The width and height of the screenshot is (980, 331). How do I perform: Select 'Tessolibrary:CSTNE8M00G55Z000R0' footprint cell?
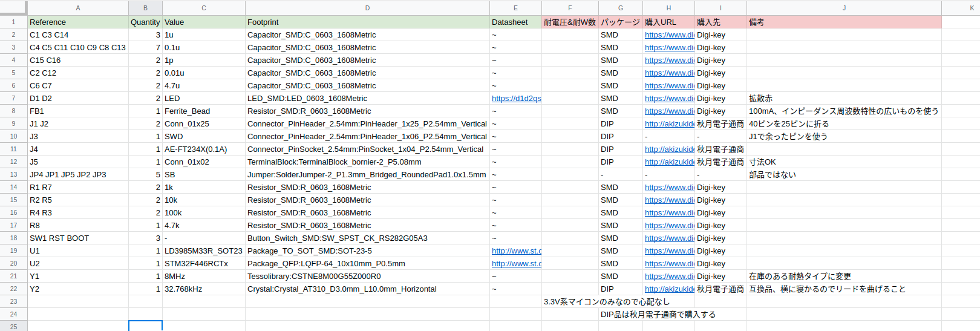click(x=367, y=276)
